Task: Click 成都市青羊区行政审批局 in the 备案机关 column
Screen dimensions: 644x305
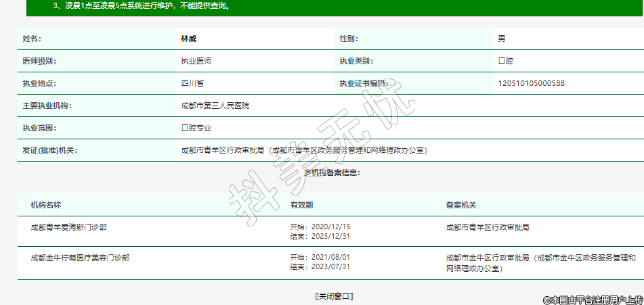Action: (x=488, y=227)
